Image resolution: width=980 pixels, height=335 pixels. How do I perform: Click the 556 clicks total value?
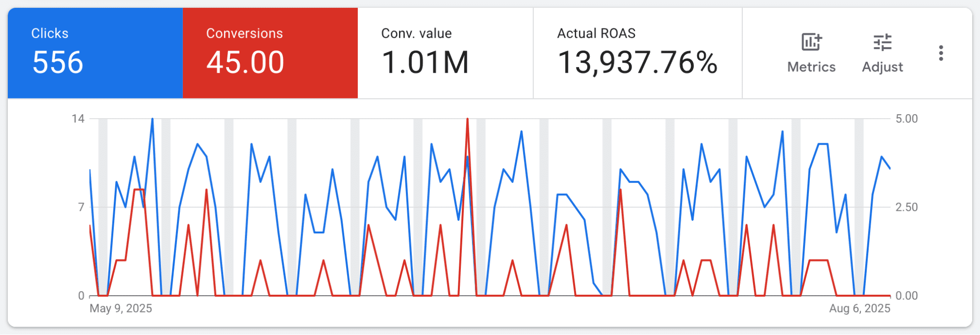58,63
